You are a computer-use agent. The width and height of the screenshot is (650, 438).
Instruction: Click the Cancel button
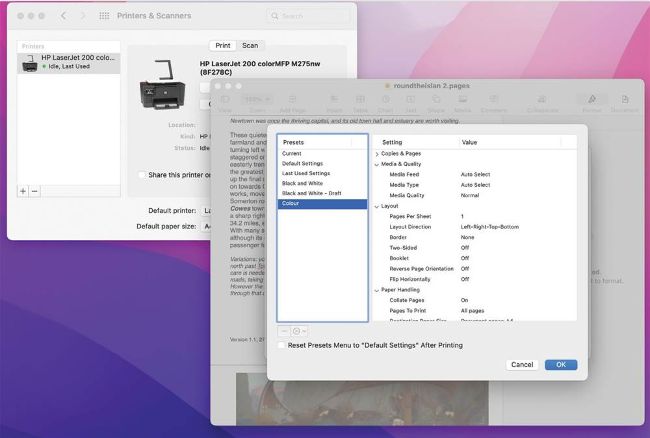pyautogui.click(x=522, y=365)
